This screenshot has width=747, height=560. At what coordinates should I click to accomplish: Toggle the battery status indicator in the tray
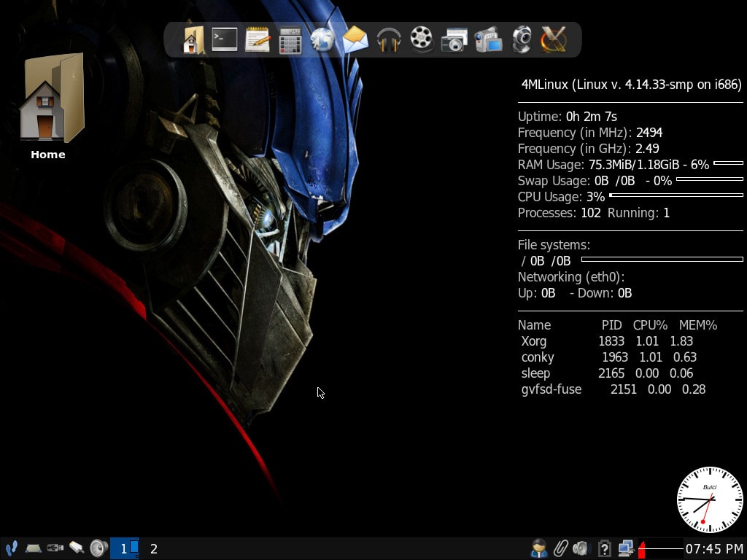tap(605, 548)
